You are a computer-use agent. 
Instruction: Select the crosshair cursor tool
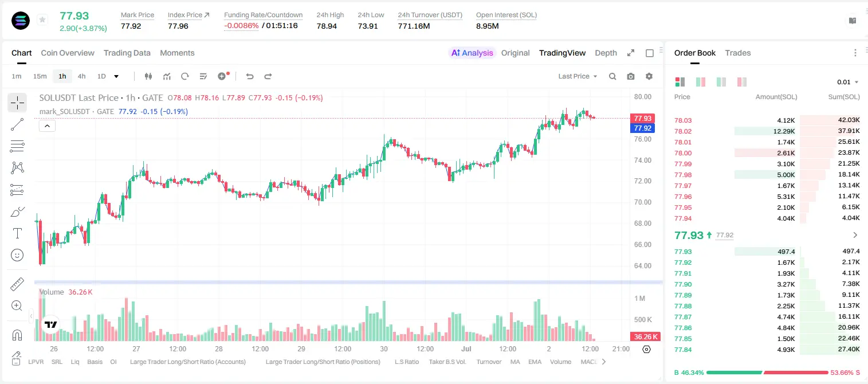pos(17,103)
